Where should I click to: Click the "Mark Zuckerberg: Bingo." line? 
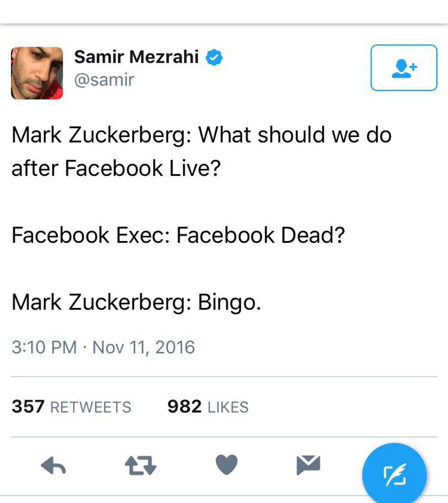(136, 302)
